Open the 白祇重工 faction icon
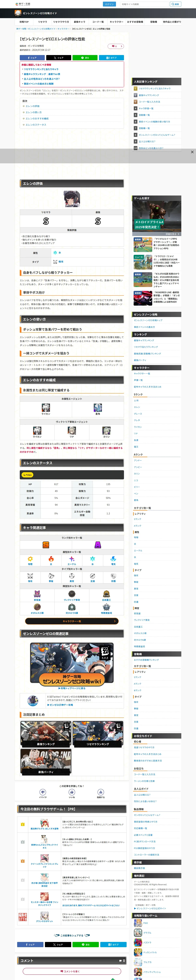Image resolution: width=196 pixels, height=980 pixels. pyautogui.click(x=106, y=594)
